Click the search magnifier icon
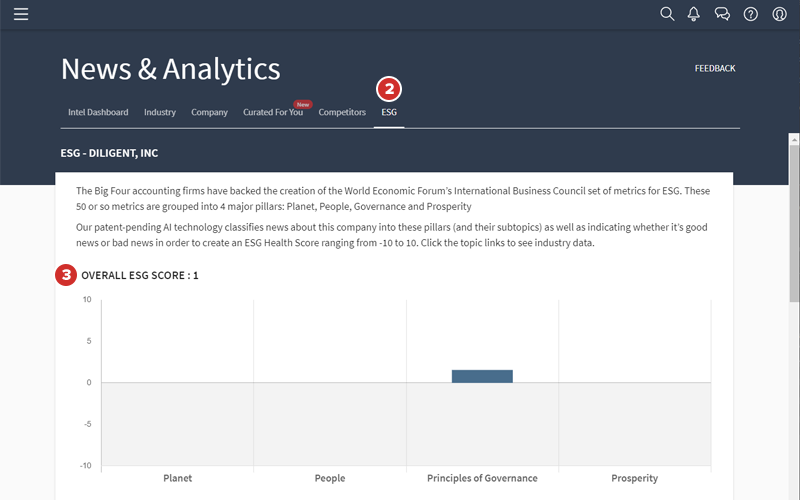800x500 pixels. pos(668,14)
